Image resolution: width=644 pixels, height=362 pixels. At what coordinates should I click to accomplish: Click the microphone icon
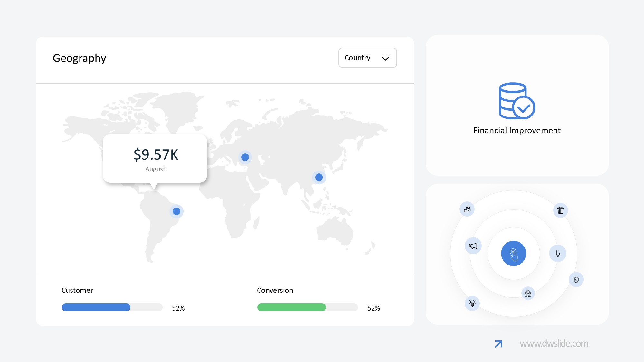pos(557,253)
